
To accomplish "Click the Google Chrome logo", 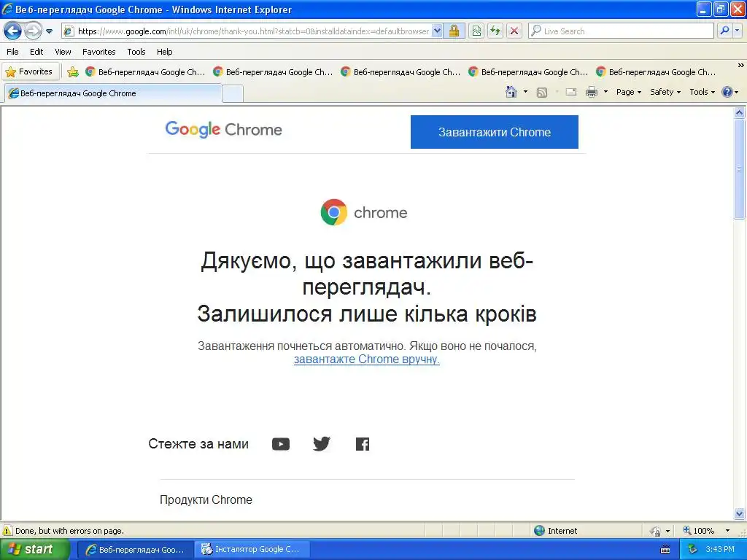I will pyautogui.click(x=223, y=129).
